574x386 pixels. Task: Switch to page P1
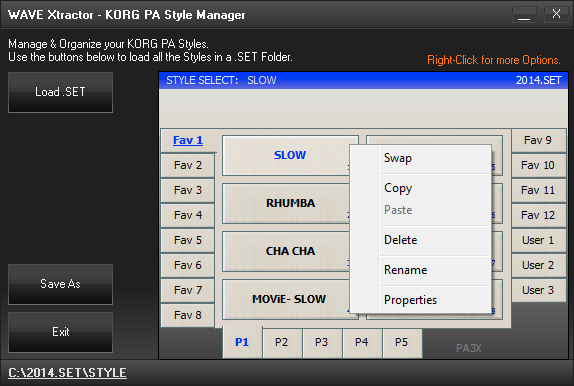coord(242,342)
